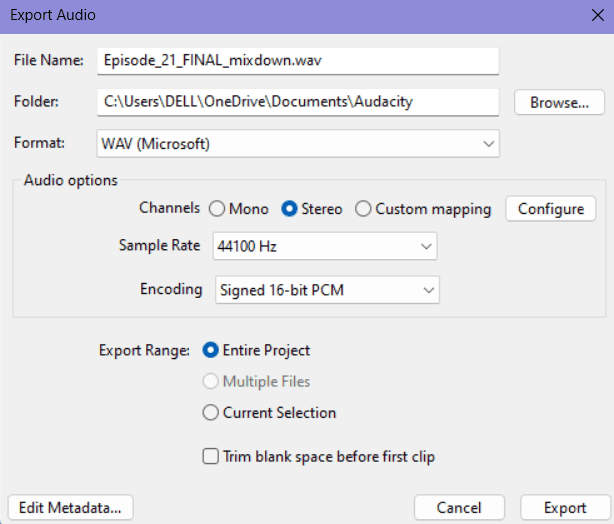Enable Trim blank space before first clip
Image resolution: width=614 pixels, height=524 pixels.
click(211, 457)
